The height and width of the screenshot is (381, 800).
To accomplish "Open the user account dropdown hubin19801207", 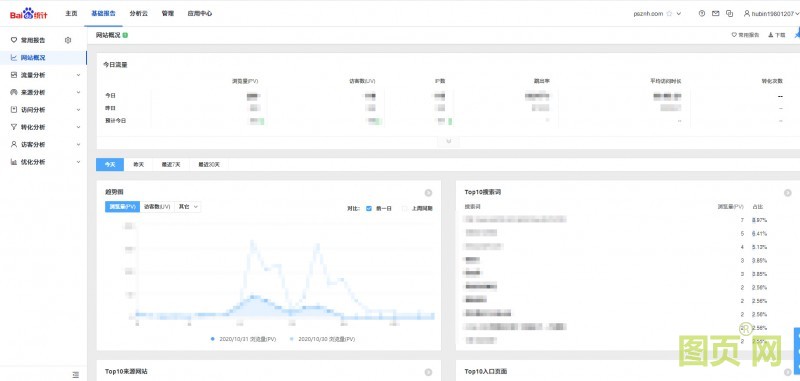I will (x=771, y=14).
